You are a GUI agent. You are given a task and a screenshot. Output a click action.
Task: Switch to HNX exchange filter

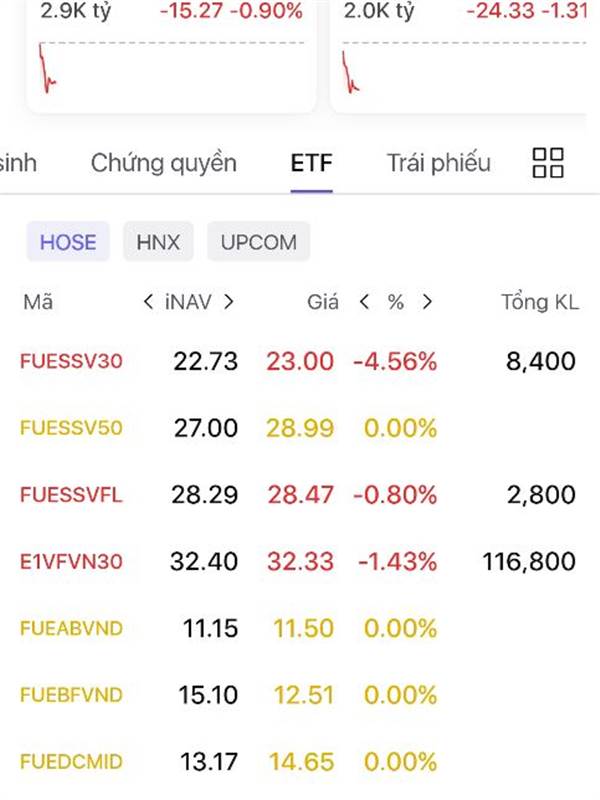click(158, 242)
